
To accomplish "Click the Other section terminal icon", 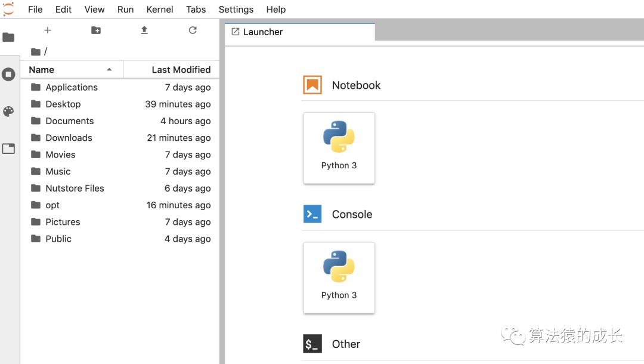I will coord(312,344).
